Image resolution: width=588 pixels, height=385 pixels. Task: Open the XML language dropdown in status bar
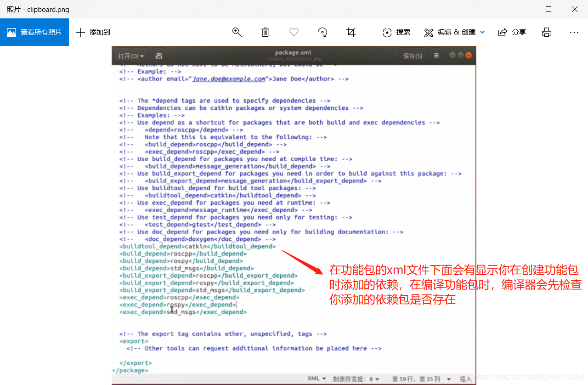317,379
